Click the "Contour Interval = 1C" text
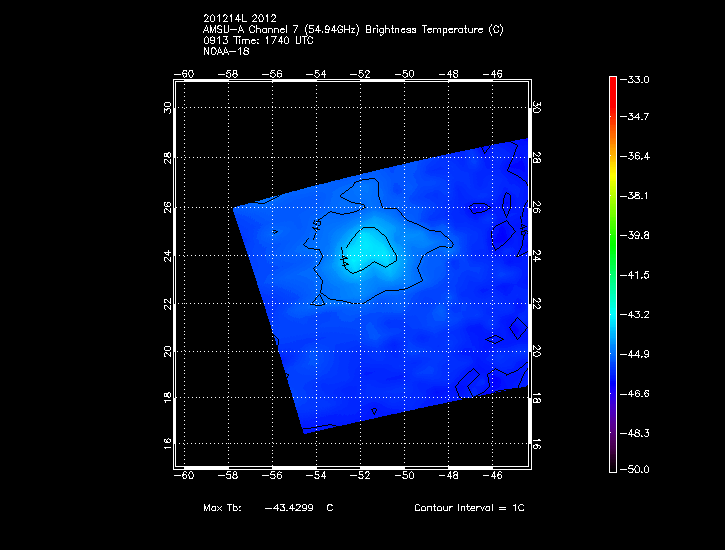Screen dimensions: 725x550 coord(469,508)
